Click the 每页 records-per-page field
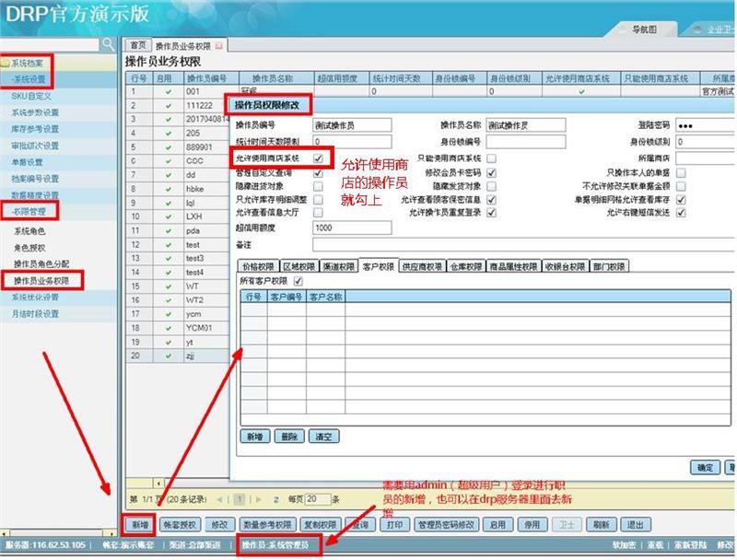 point(318,499)
